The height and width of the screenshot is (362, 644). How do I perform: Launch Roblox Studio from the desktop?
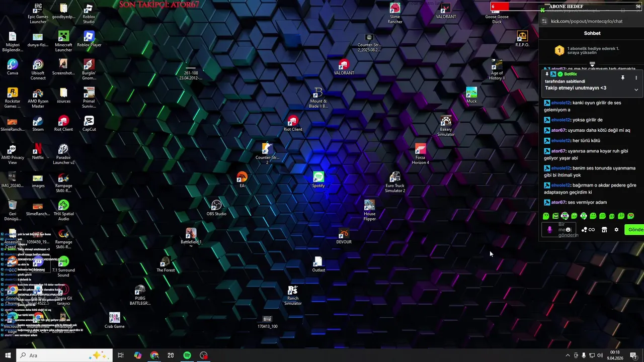pos(89,13)
